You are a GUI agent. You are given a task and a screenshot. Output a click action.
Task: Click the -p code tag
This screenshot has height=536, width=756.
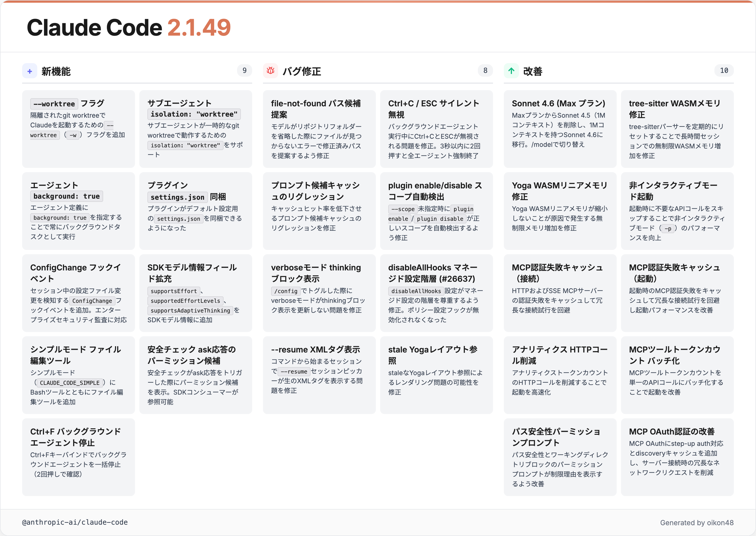668,229
